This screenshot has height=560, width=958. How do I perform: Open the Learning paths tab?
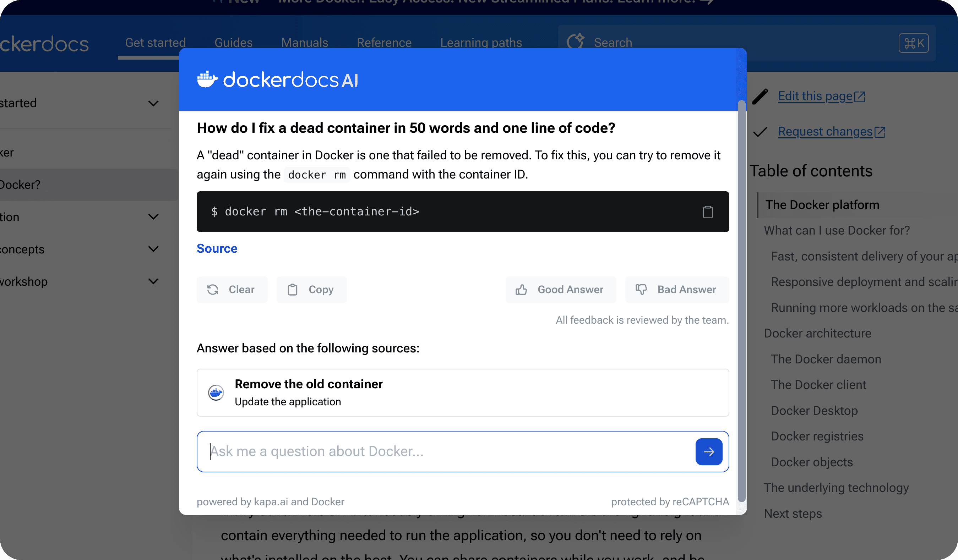pyautogui.click(x=481, y=43)
